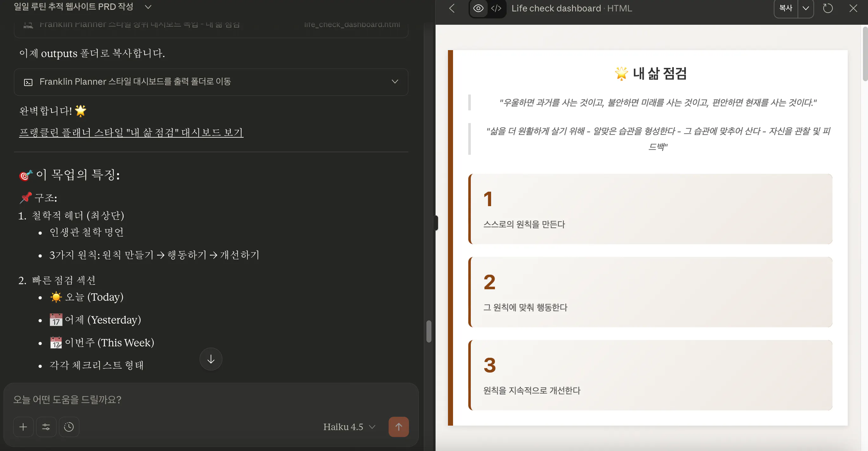Click the 내 삶 점검 heading

coord(650,74)
